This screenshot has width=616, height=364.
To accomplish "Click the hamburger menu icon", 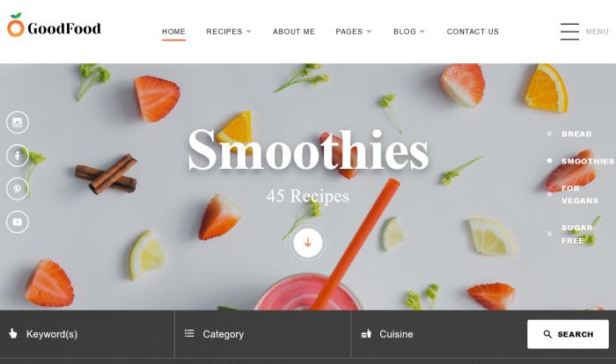I will 569,32.
